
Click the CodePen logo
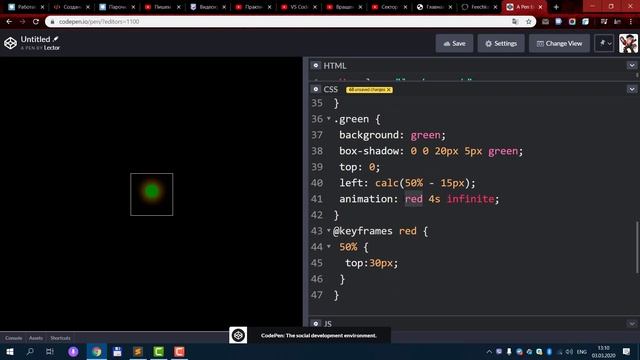click(10, 43)
